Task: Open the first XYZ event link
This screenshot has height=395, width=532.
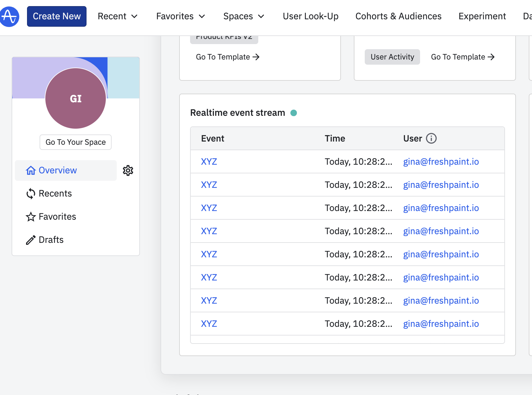Action: [x=209, y=161]
